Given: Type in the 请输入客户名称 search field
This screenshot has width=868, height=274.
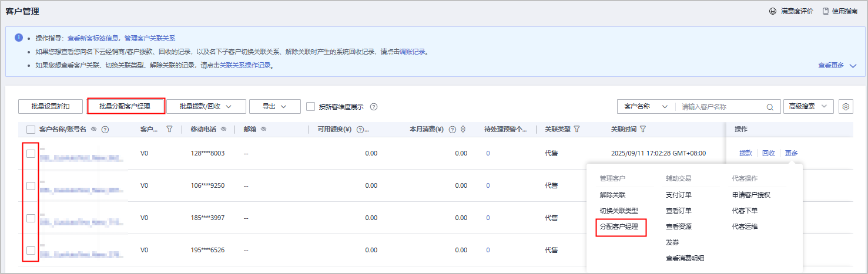Looking at the screenshot, I should pyautogui.click(x=720, y=107).
